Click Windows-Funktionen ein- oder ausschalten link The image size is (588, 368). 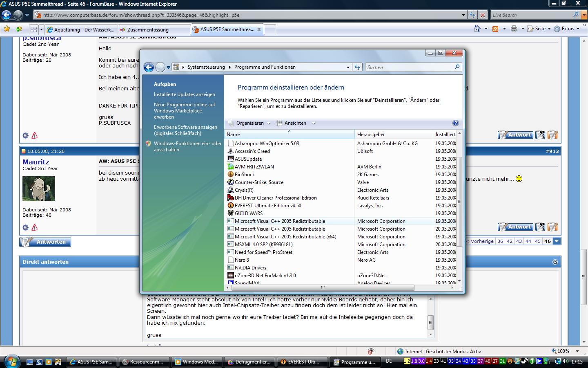187,146
